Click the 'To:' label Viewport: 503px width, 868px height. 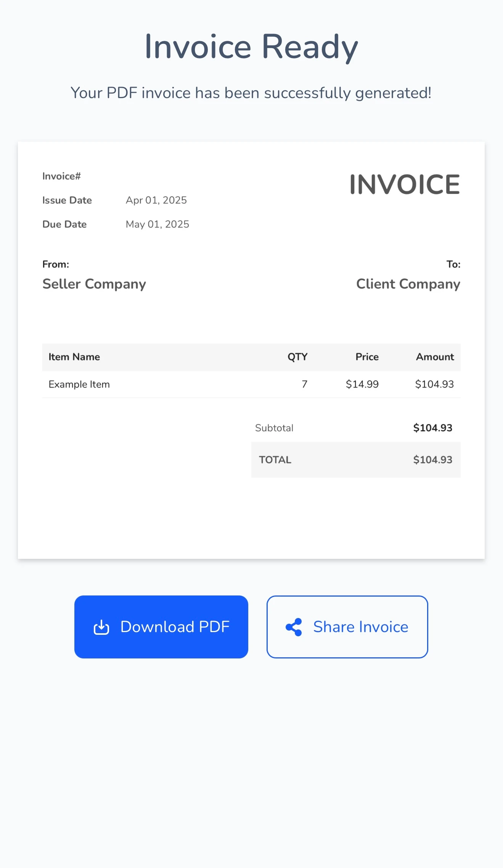pyautogui.click(x=453, y=264)
